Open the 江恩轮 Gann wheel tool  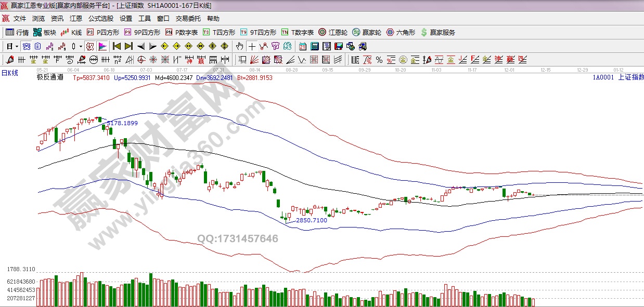(x=333, y=32)
